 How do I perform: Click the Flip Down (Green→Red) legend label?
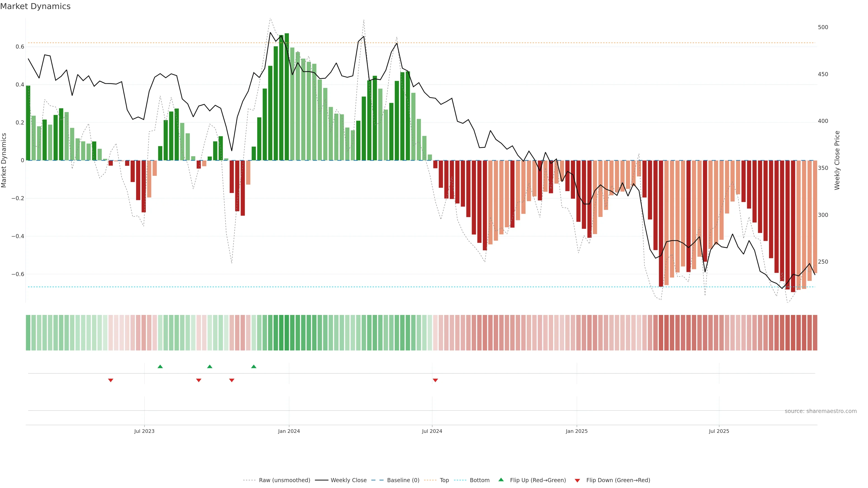[x=618, y=480]
